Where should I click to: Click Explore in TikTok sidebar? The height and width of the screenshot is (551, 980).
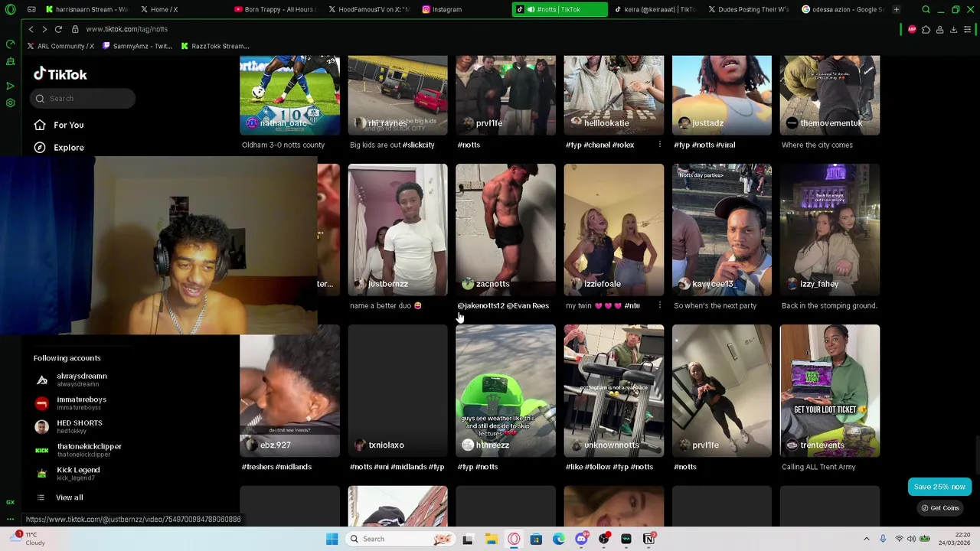(69, 148)
